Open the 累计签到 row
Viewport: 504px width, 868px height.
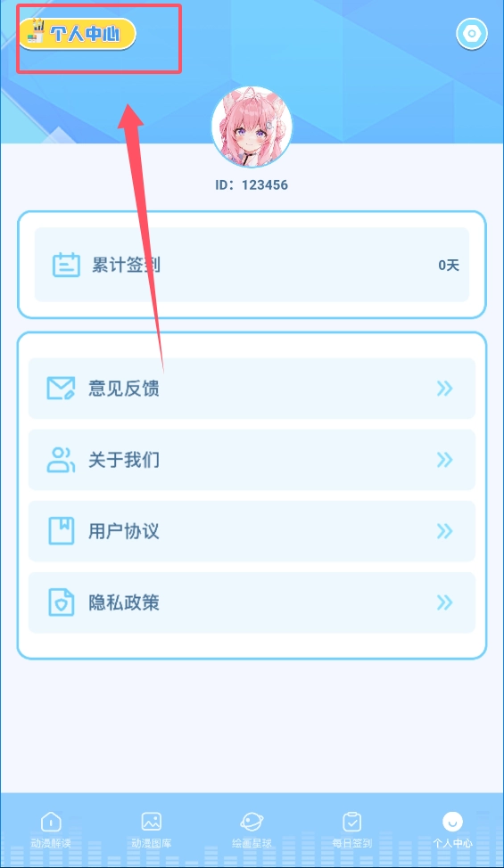(x=252, y=266)
